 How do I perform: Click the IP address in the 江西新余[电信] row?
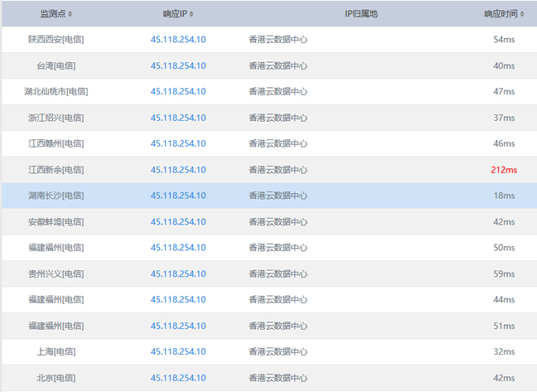(x=178, y=170)
